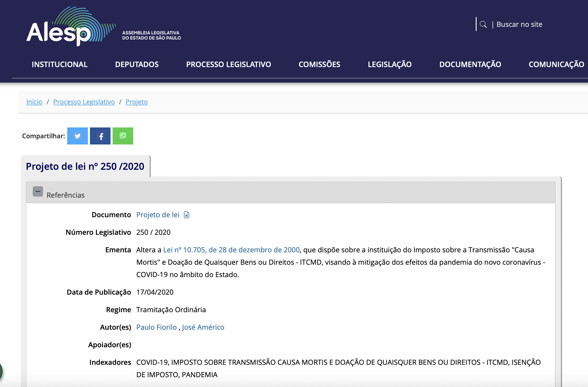The width and height of the screenshot is (588, 387).
Task: Open the Comissões menu
Action: pyautogui.click(x=319, y=64)
